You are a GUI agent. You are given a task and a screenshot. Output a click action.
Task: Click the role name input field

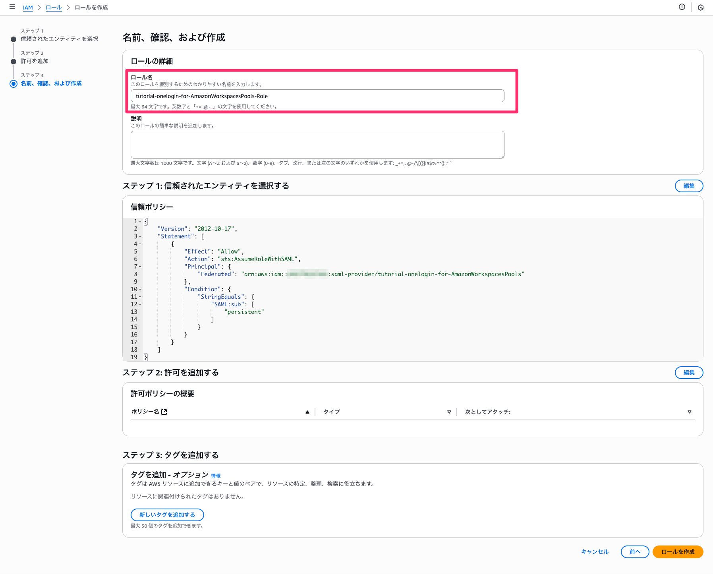tap(317, 96)
